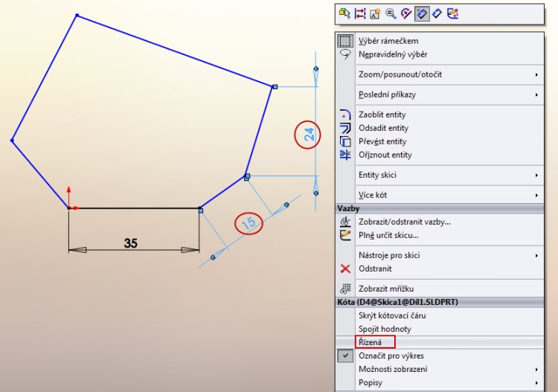Expand Zoom/posunout/otočit submenu arrow
558x392 pixels.
(536, 74)
